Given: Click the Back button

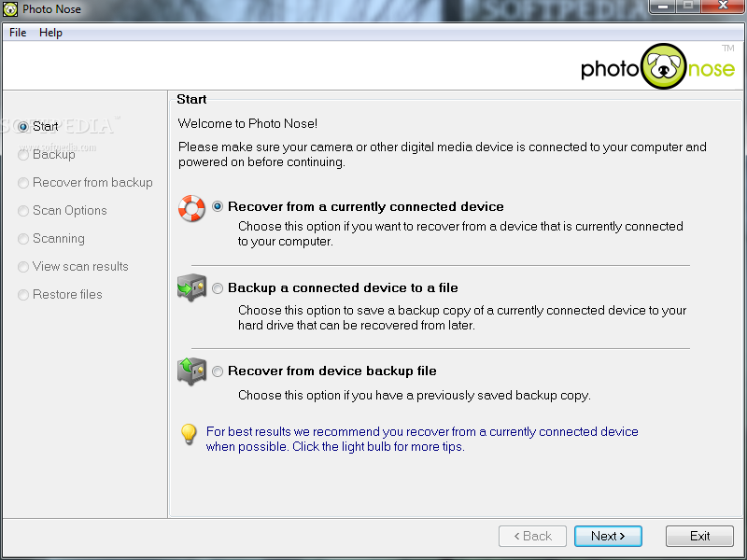Looking at the screenshot, I should [x=532, y=536].
